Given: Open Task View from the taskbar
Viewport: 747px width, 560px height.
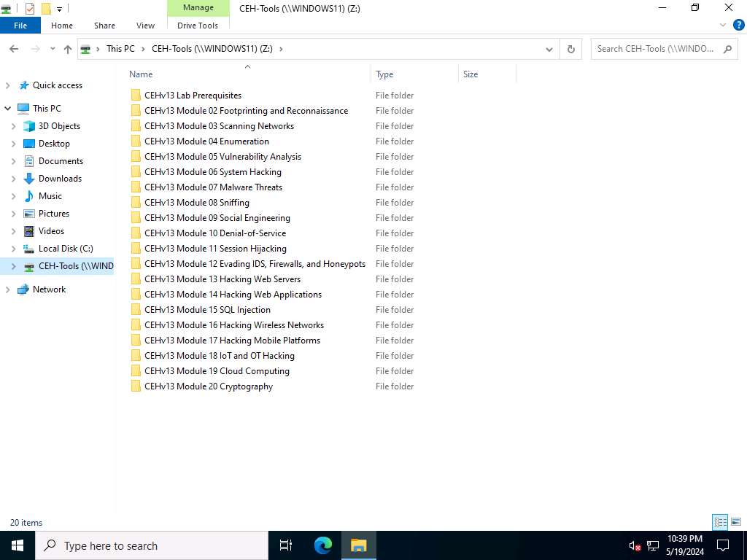Looking at the screenshot, I should coord(285,545).
